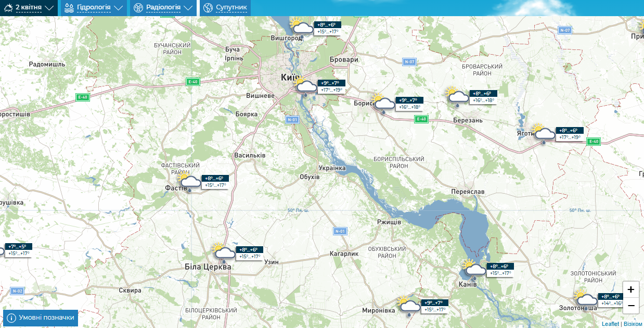Open the 2 квітня date dropdown
The width and height of the screenshot is (644, 328).
[29, 8]
